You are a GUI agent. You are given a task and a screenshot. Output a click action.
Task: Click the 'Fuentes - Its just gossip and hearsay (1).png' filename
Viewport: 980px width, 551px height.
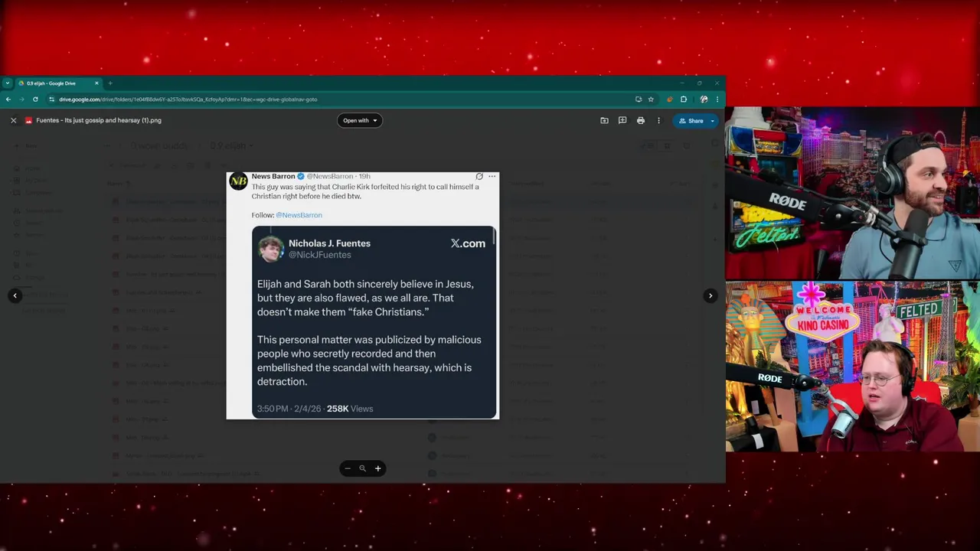click(99, 120)
